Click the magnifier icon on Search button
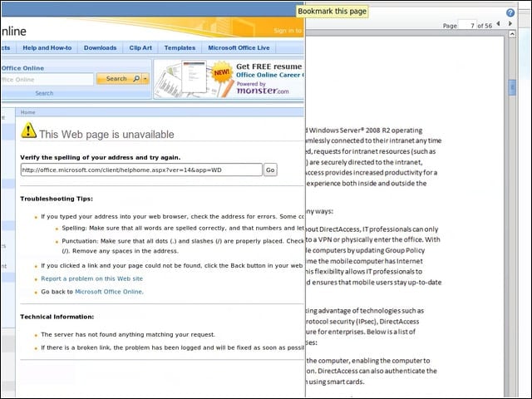 [x=136, y=79]
